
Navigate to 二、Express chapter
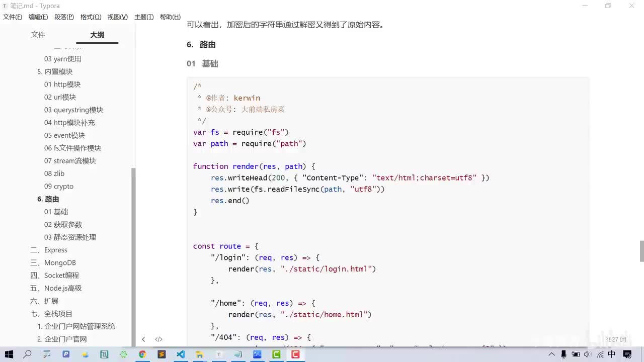click(49, 250)
